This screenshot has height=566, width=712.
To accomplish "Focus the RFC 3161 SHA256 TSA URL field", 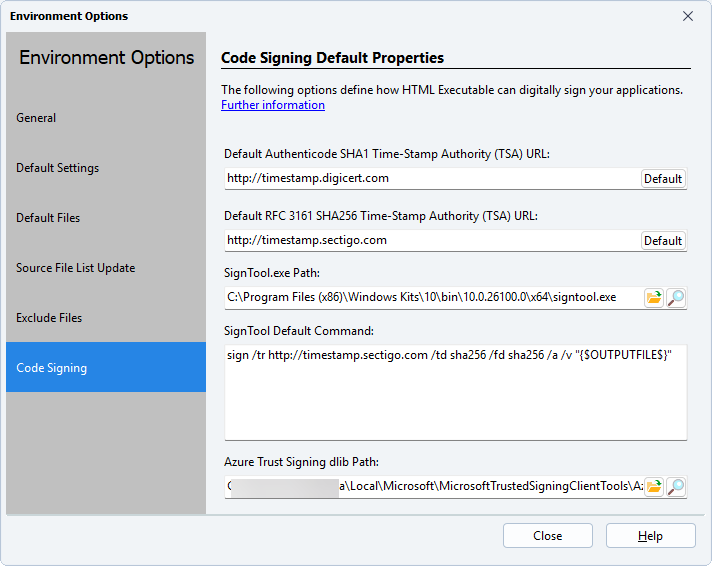I will click(x=430, y=241).
